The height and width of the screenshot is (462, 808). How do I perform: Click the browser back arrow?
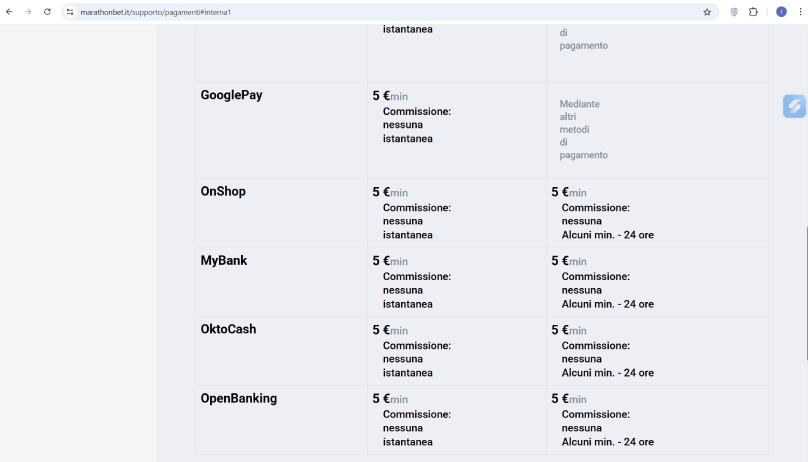coord(9,12)
